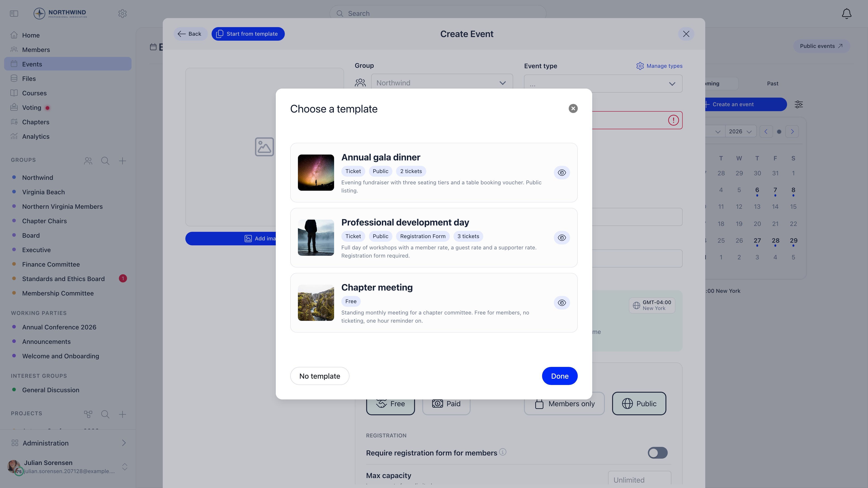Screen dimensions: 868x488
Task: Close the Create Event panel
Action: (686, 34)
